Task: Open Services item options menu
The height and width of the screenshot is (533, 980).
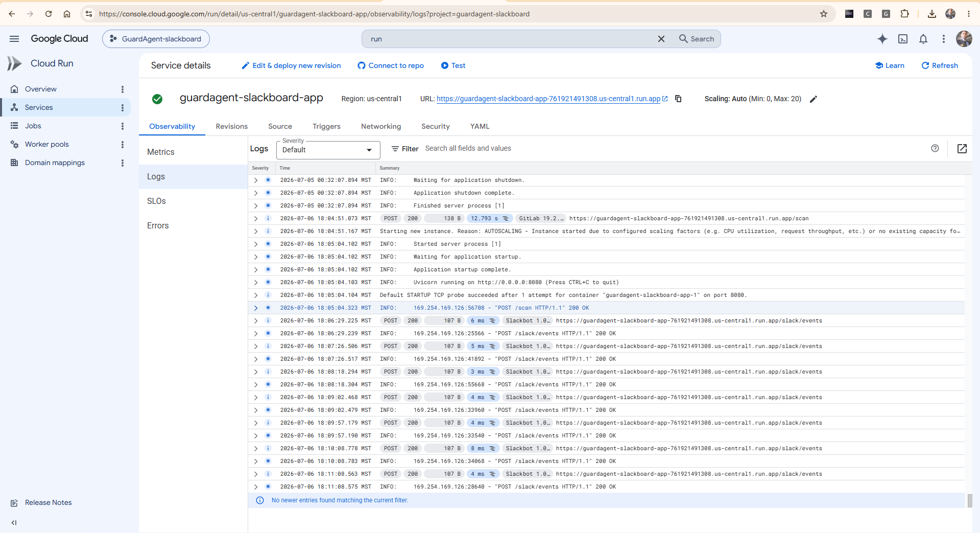Action: 123,108
